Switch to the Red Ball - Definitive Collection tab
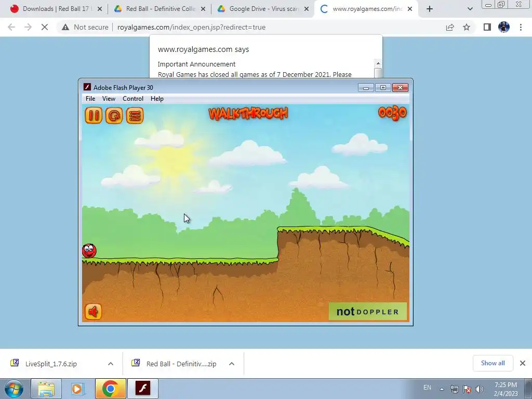The height and width of the screenshot is (399, 532). click(x=159, y=9)
